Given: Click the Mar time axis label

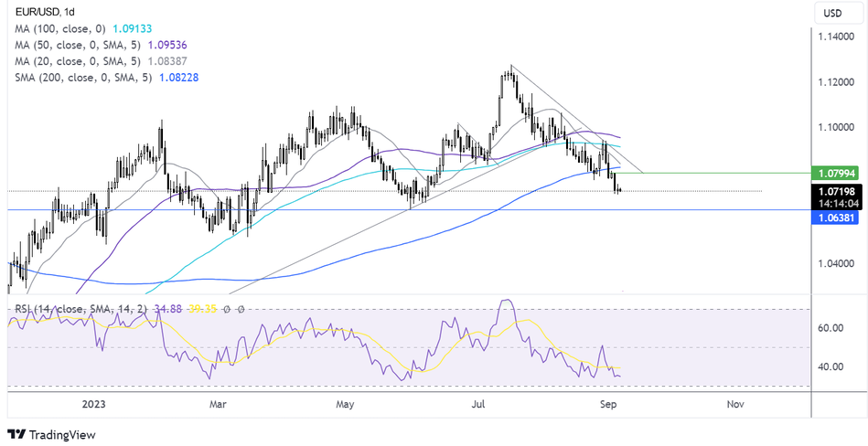Looking at the screenshot, I should pyautogui.click(x=218, y=405).
